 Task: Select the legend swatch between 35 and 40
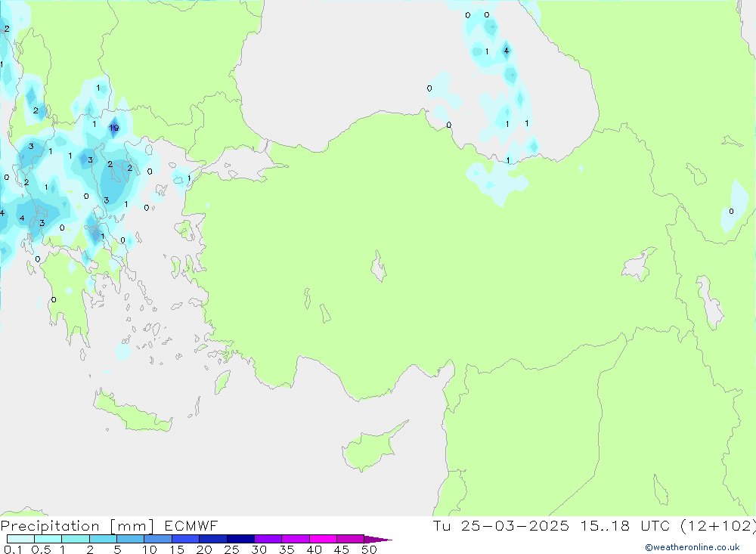click(296, 539)
